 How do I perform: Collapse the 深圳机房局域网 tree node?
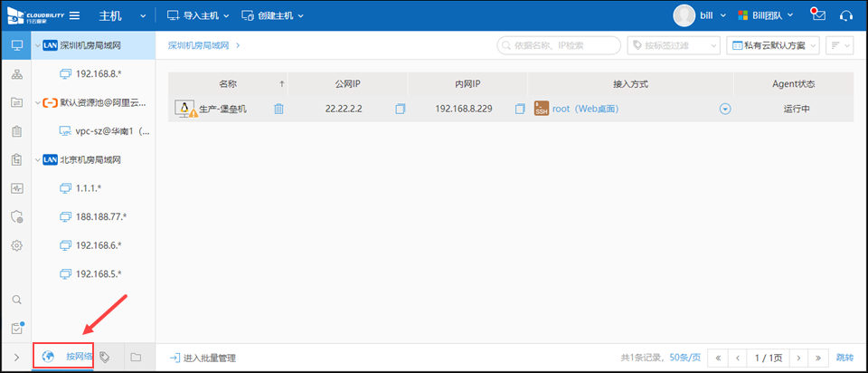(x=37, y=44)
